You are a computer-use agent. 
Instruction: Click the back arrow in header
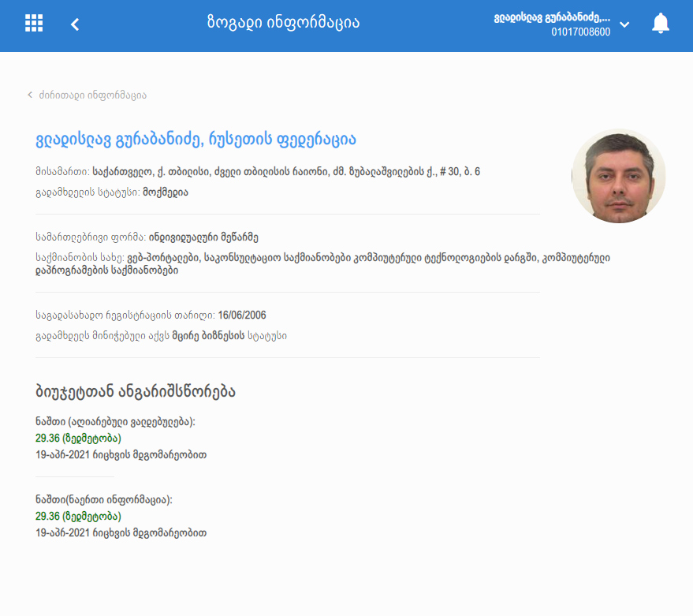coord(75,24)
